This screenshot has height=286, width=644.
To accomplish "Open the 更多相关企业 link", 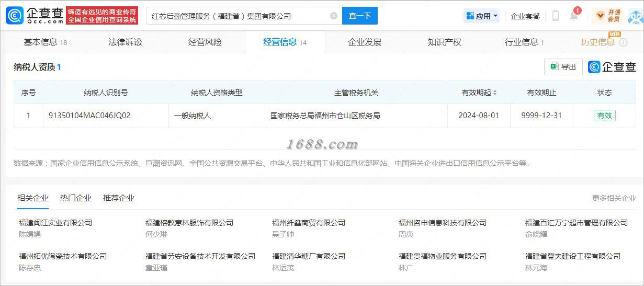I will (x=614, y=198).
